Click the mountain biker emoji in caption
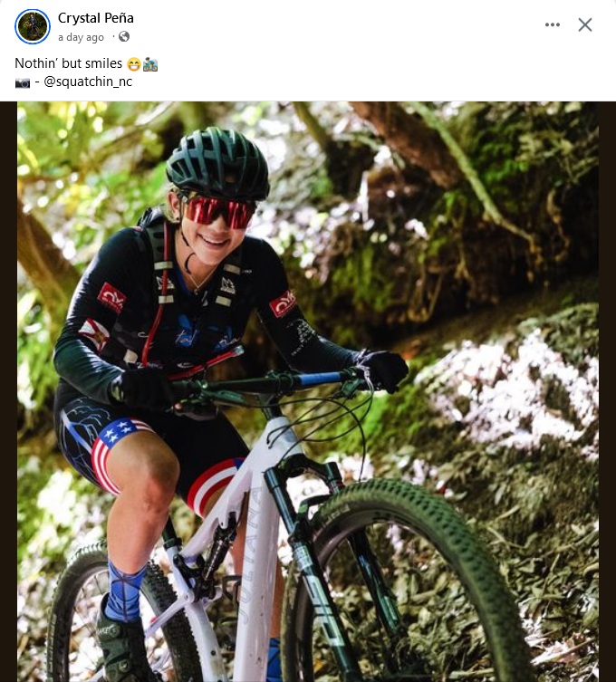Viewport: 616px width, 682px height. pos(150,64)
